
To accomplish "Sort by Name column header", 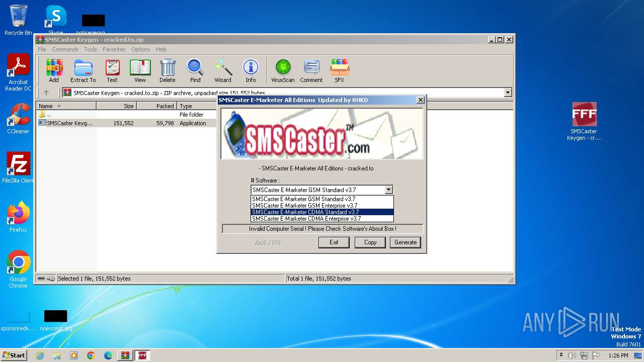I will pyautogui.click(x=66, y=106).
